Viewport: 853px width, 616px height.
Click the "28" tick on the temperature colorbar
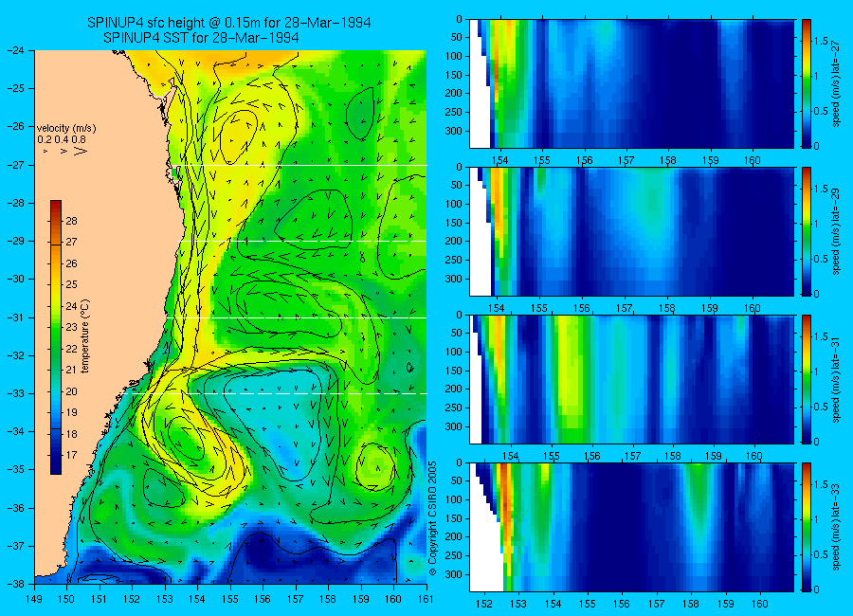click(x=71, y=221)
